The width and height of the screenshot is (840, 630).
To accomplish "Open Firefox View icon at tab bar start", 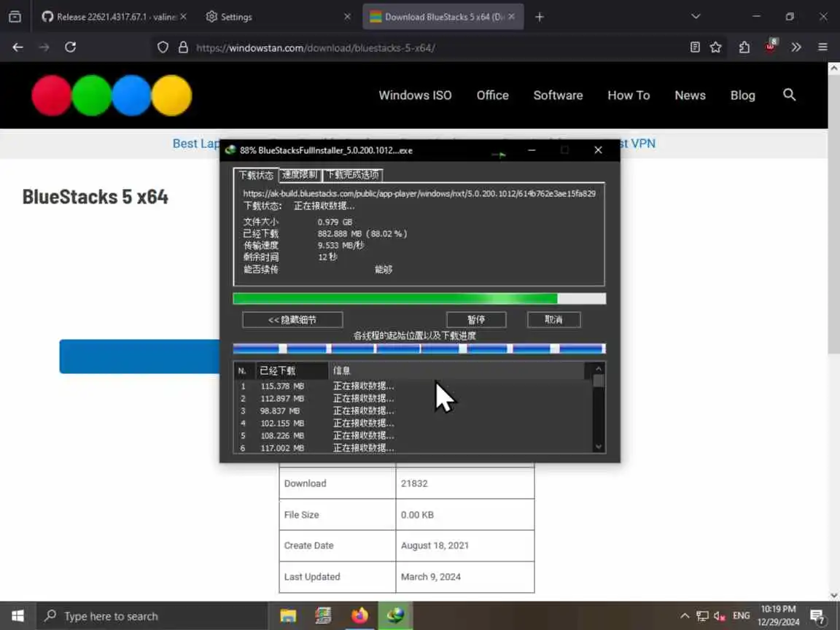I will pyautogui.click(x=15, y=17).
